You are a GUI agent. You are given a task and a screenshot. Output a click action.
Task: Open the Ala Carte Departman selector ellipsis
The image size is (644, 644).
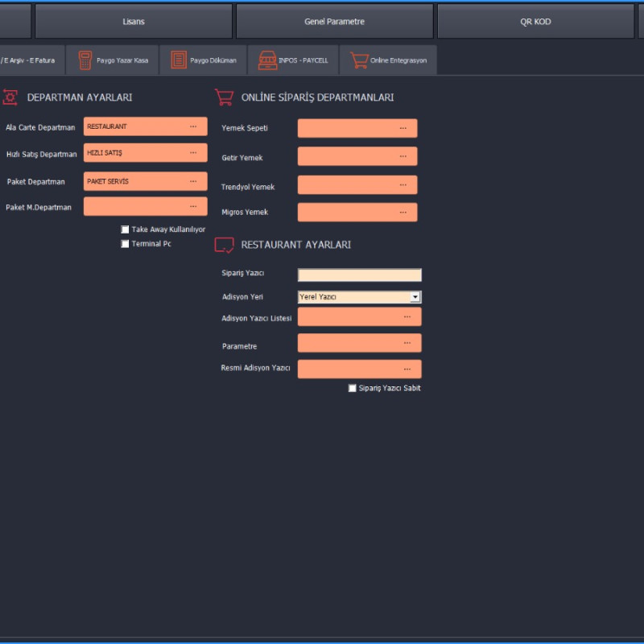193,126
